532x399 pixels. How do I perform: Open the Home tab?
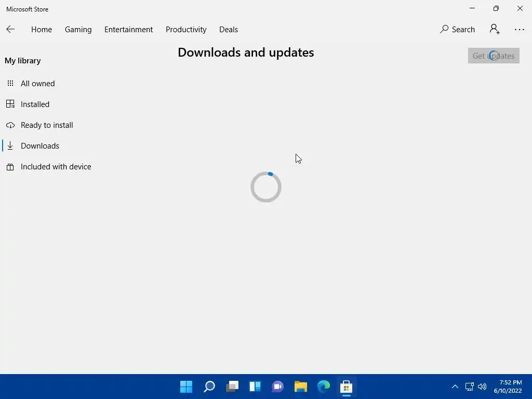click(42, 30)
